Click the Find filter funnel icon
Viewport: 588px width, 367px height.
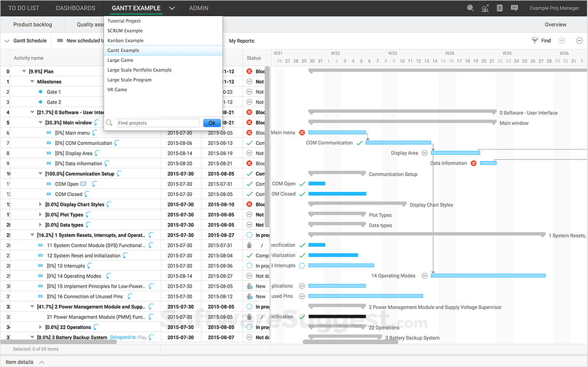tap(535, 40)
